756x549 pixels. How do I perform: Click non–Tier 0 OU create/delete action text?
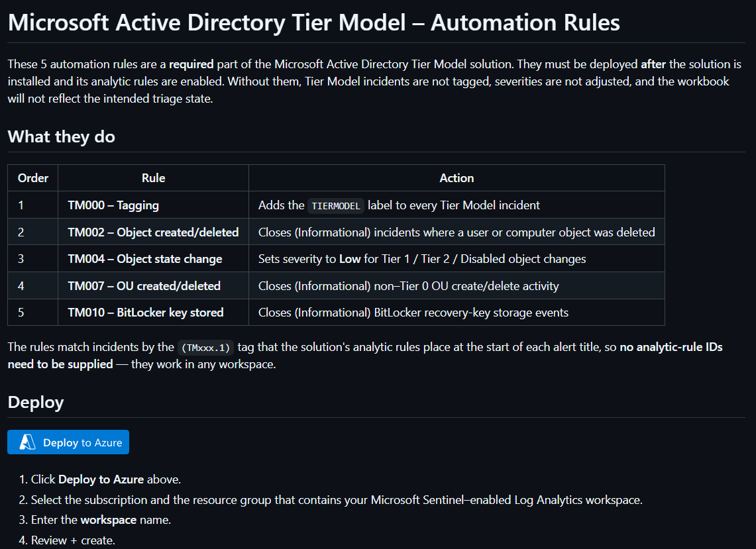(408, 286)
